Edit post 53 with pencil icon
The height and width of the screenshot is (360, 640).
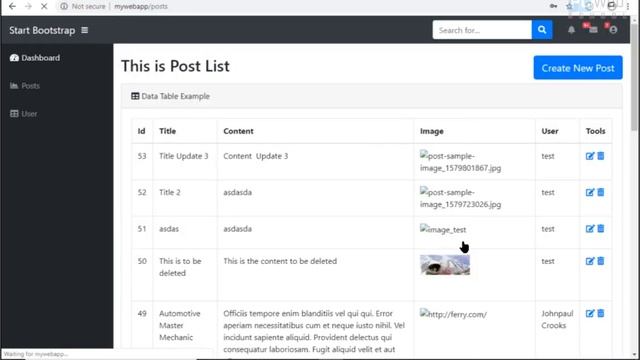coord(590,156)
